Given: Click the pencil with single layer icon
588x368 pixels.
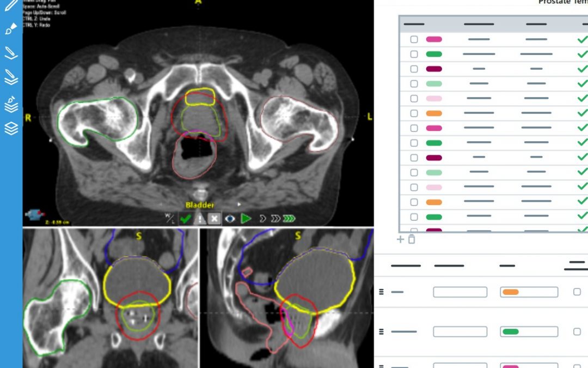Looking at the screenshot, I should click(11, 53).
